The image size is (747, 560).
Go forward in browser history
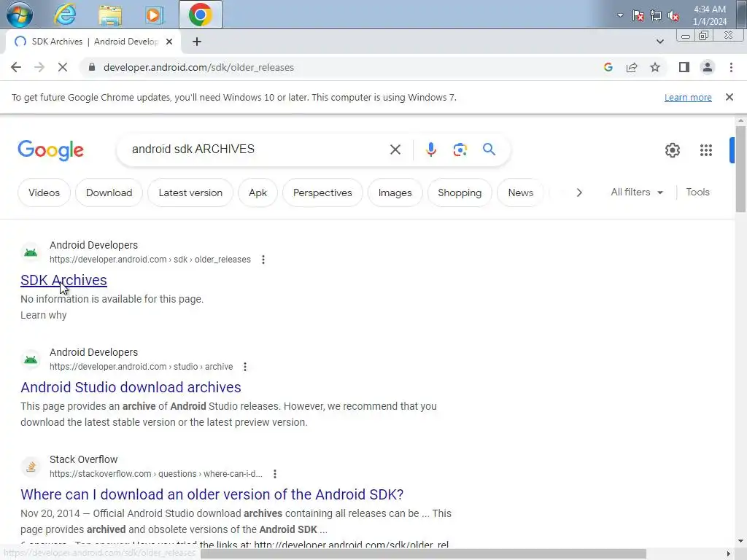click(x=39, y=68)
